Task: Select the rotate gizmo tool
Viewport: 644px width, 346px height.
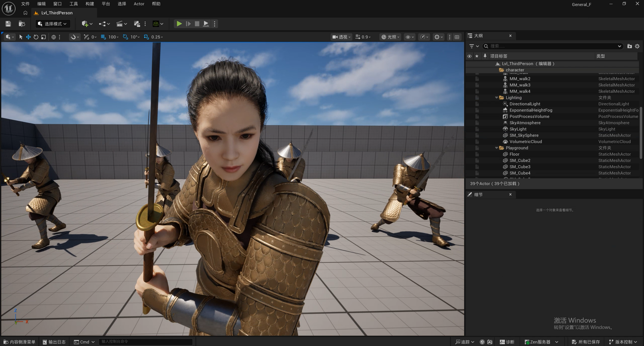Action: pyautogui.click(x=36, y=37)
